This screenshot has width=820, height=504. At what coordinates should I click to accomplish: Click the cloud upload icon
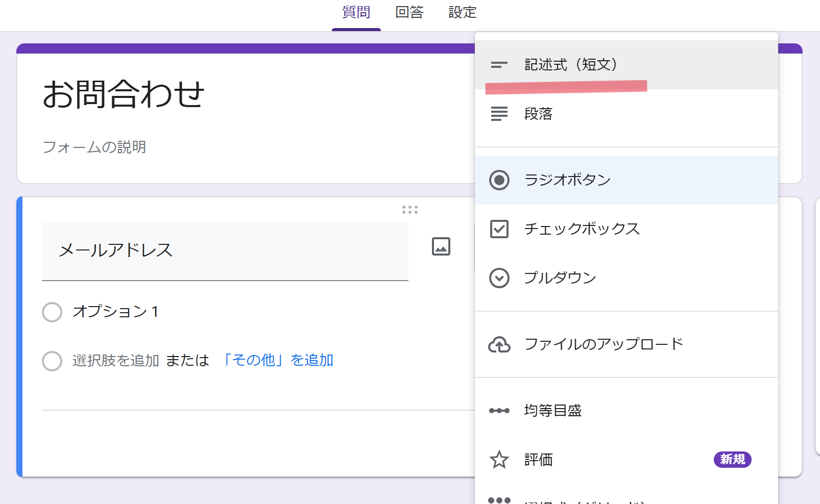coord(499,345)
